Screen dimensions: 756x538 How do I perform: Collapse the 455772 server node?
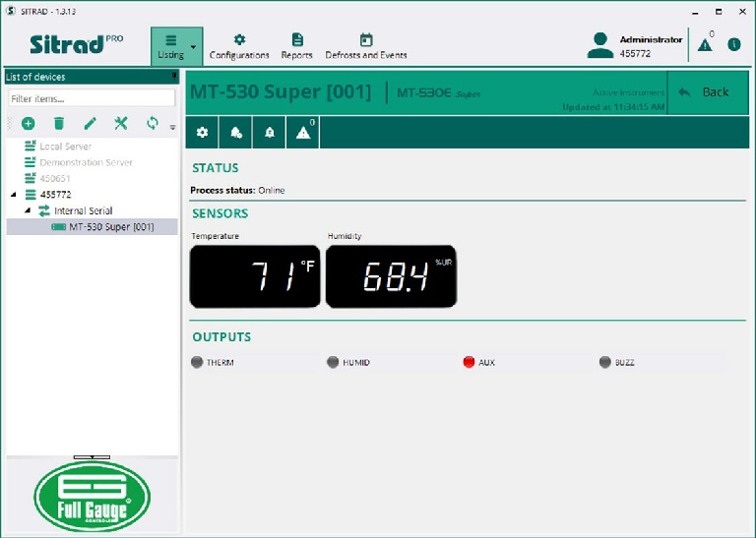pos(14,195)
